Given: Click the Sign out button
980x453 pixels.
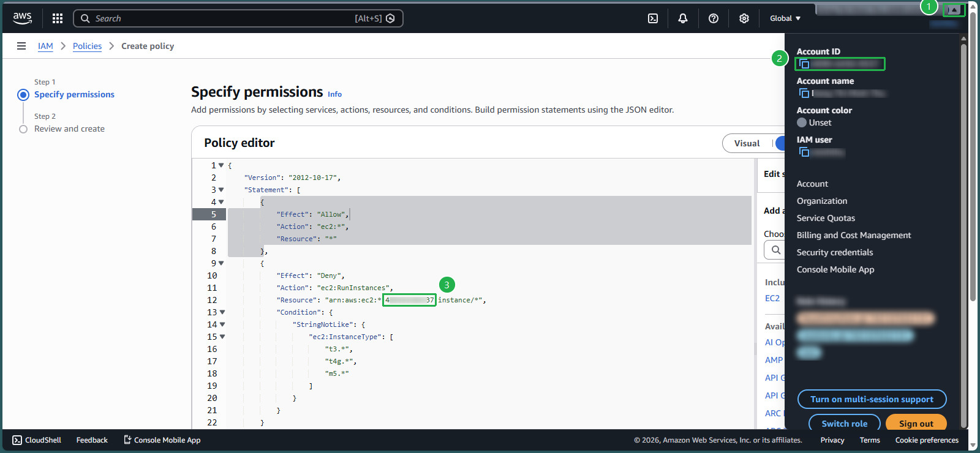Looking at the screenshot, I should coord(916,423).
